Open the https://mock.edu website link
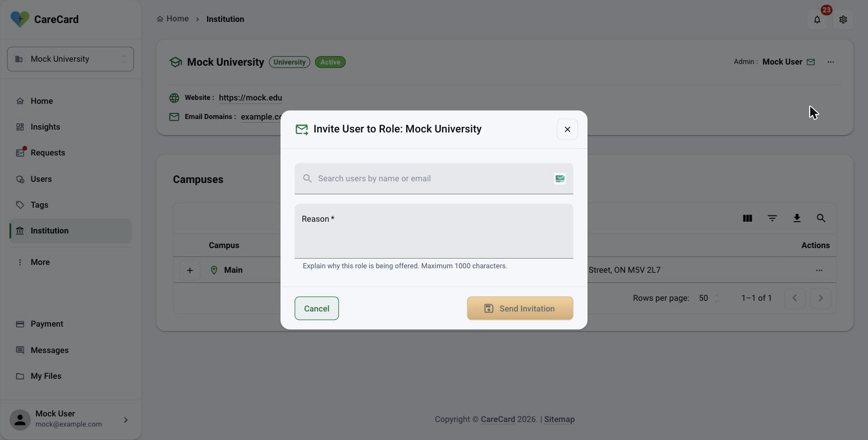This screenshot has height=440, width=868. click(250, 98)
